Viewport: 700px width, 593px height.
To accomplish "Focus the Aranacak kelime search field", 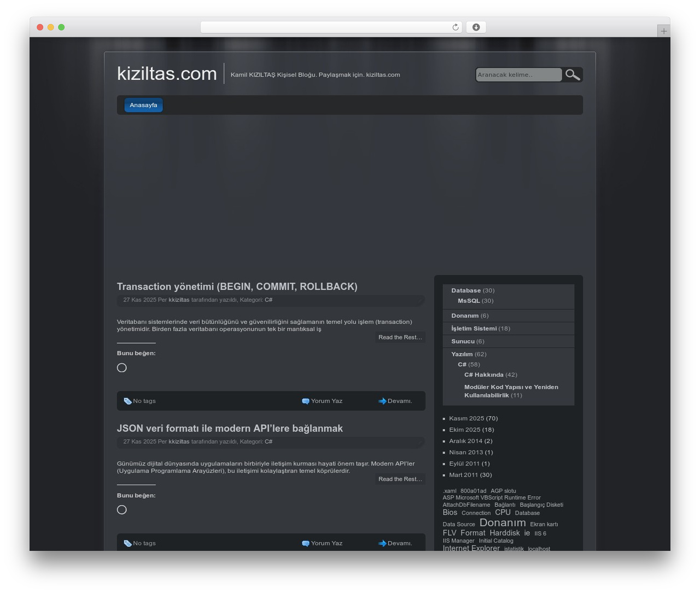I will click(518, 74).
